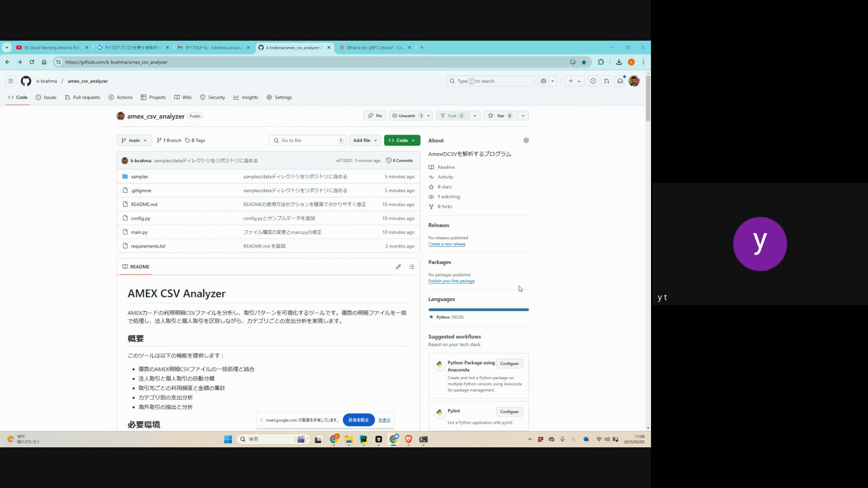Click the Create a new release link

click(x=447, y=244)
